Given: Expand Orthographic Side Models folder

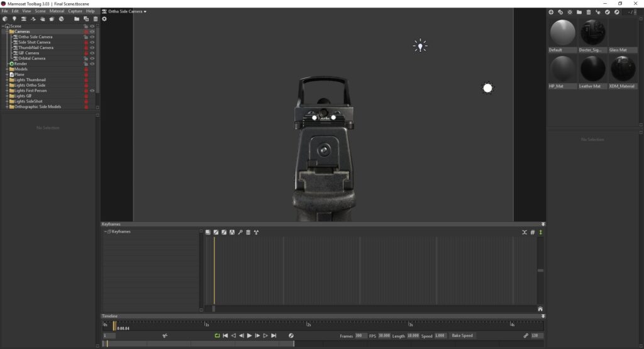Looking at the screenshot, I should (7, 107).
